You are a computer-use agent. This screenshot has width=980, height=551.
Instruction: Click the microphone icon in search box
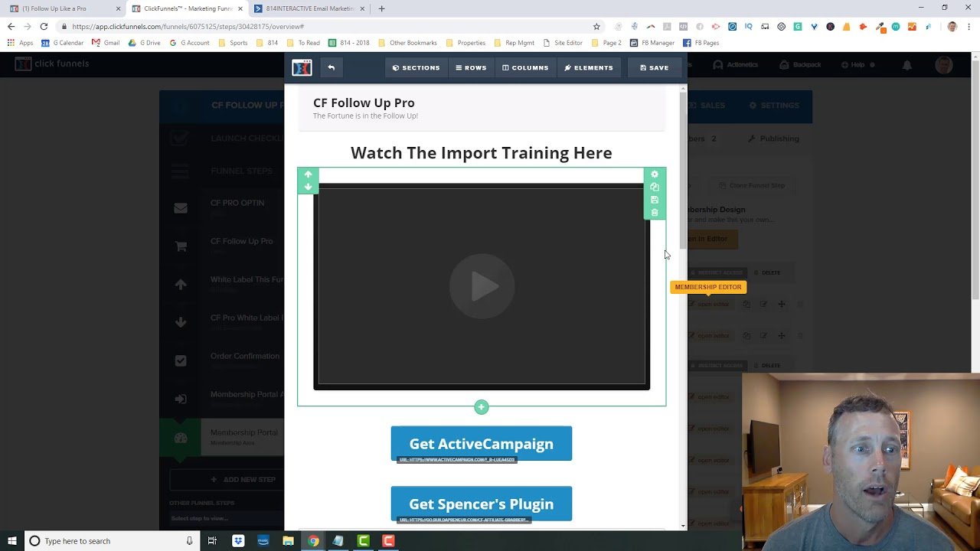click(x=189, y=541)
